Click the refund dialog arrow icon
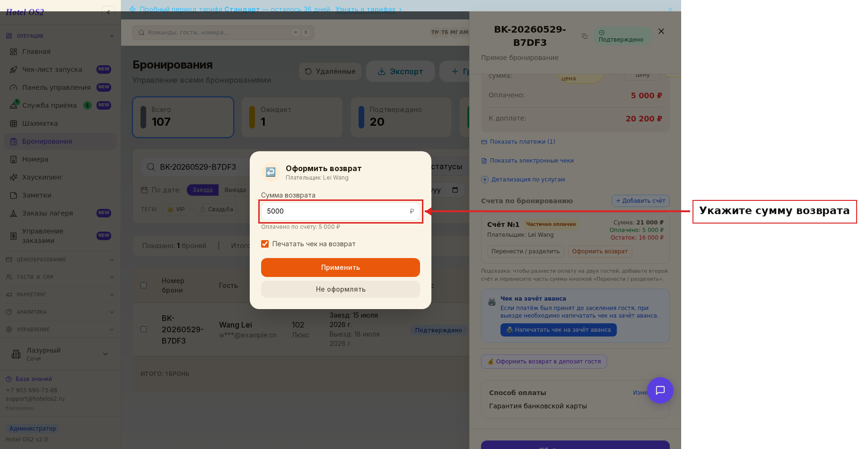The width and height of the screenshot is (868, 449). pyautogui.click(x=271, y=172)
